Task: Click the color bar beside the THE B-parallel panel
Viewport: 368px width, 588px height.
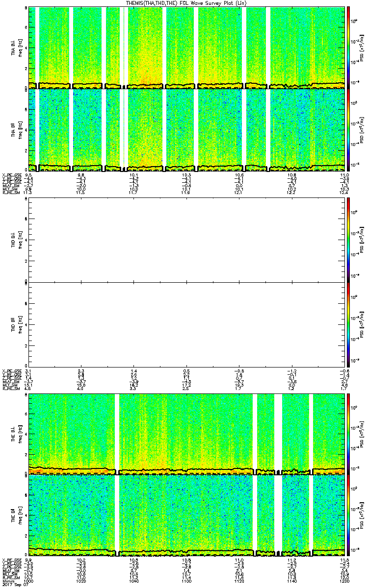Action: (x=348, y=516)
